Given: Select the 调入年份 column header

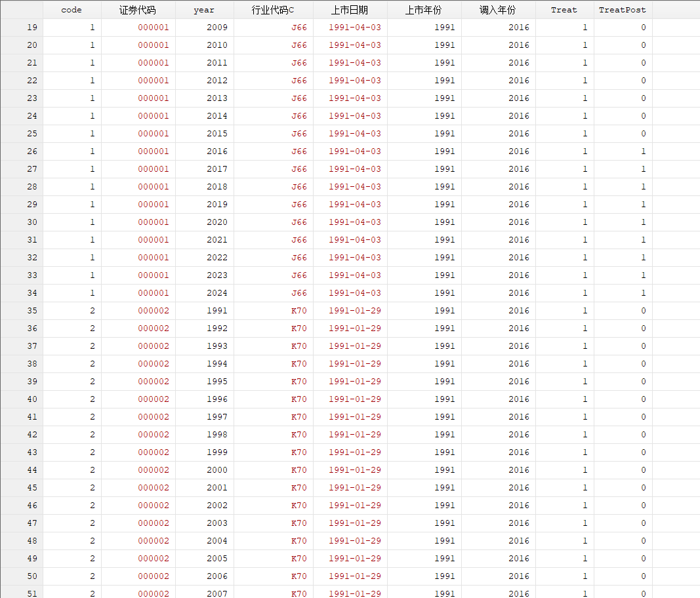Looking at the screenshot, I should (x=498, y=10).
